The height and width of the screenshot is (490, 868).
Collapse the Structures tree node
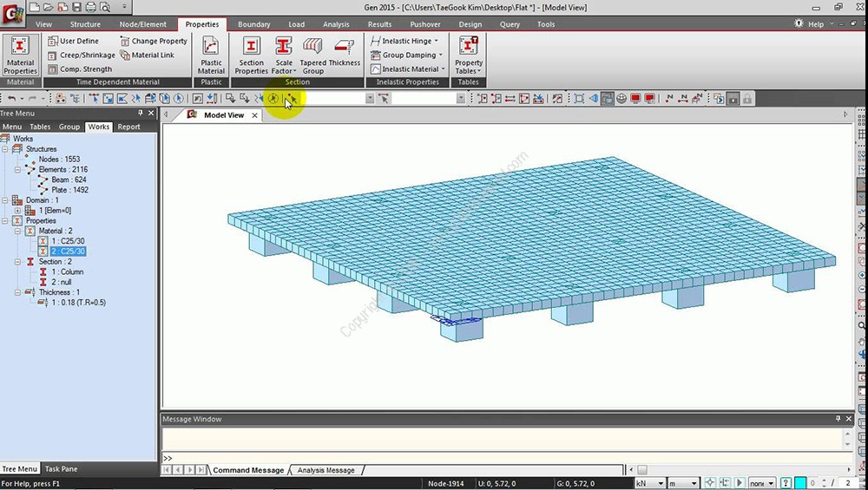[x=6, y=149]
